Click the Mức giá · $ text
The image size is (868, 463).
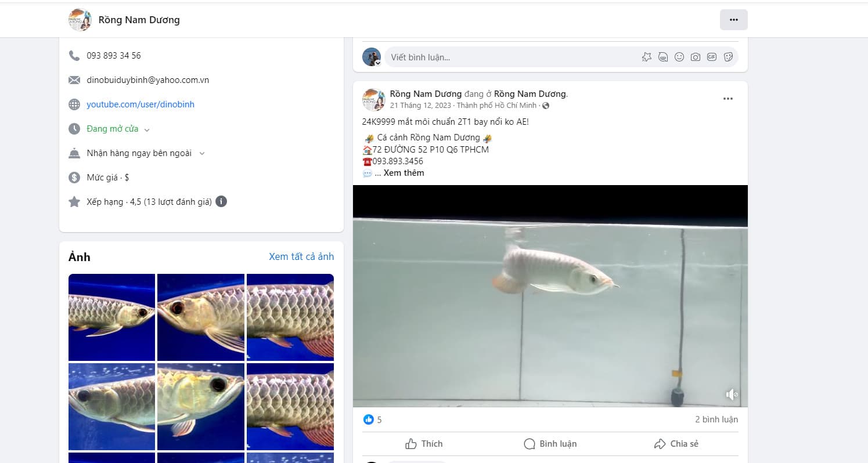click(108, 178)
